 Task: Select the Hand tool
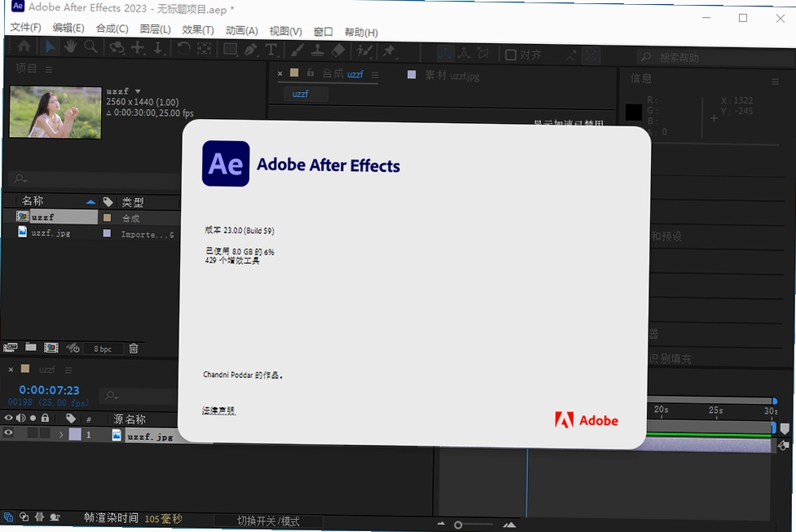(69, 46)
